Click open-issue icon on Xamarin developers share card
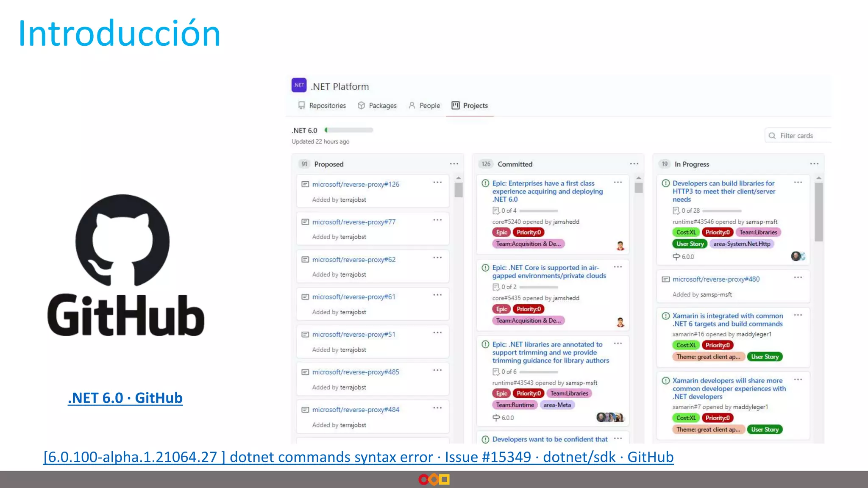Screen dimensions: 868x488 tap(666, 380)
